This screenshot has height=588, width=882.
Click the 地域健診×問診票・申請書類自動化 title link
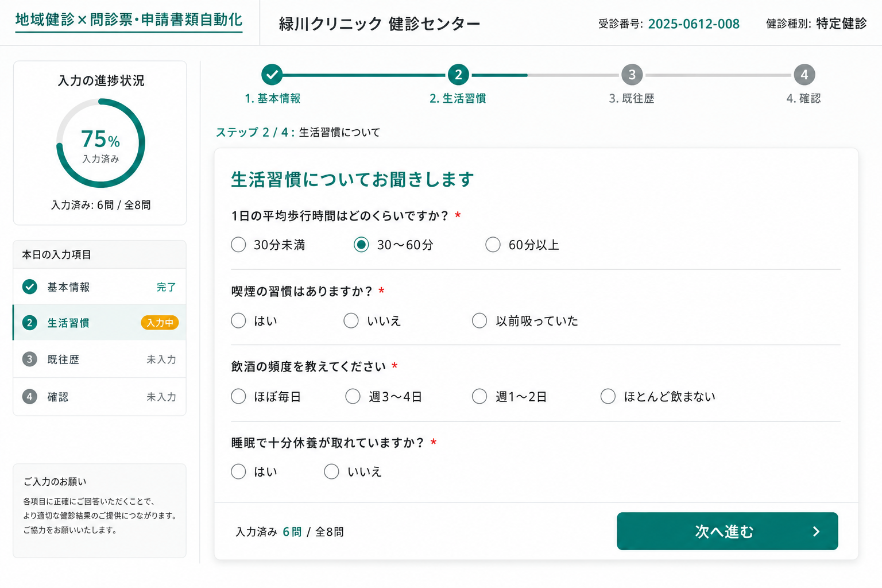point(129,20)
